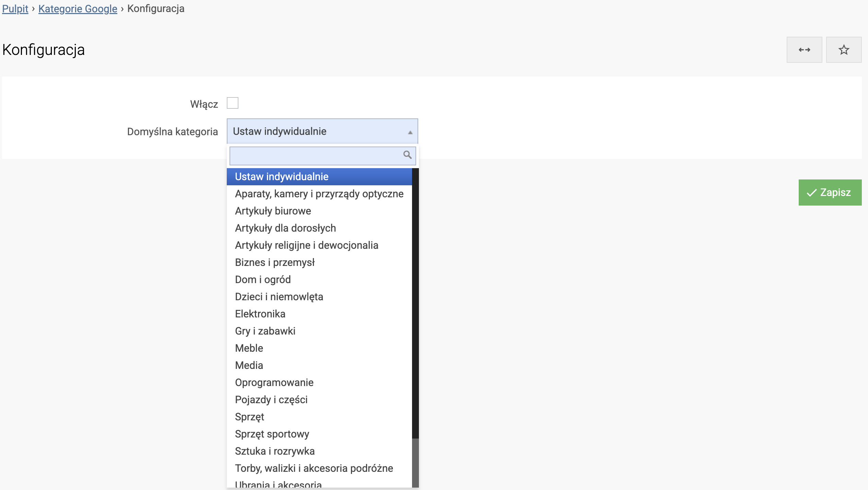Screen dimensions: 868x490
Task: Pick Gry i zabawki category
Action: [x=265, y=331]
